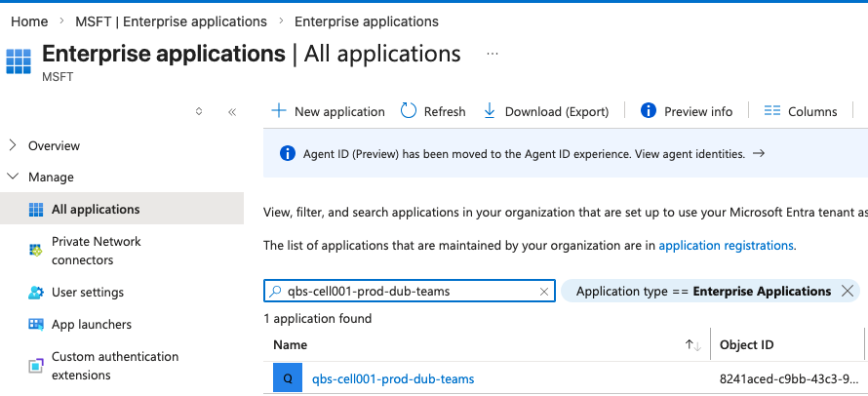The image size is (868, 396).
Task: Open the Columns chooser
Action: coord(801,111)
